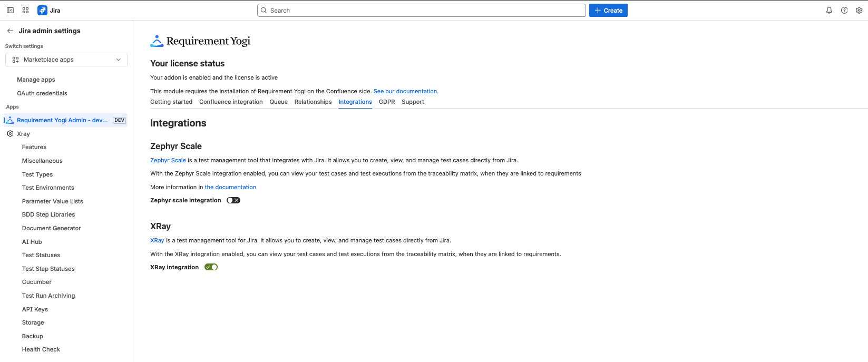
Task: Click the Jira logo icon
Action: pyautogui.click(x=42, y=11)
